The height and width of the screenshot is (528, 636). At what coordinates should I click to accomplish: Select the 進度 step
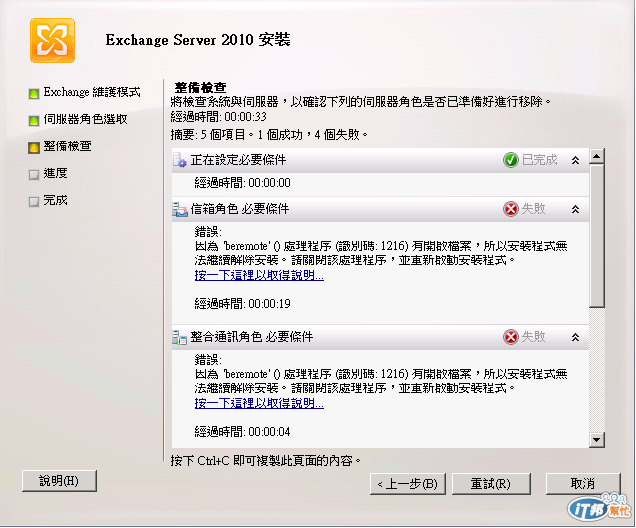(x=56, y=173)
